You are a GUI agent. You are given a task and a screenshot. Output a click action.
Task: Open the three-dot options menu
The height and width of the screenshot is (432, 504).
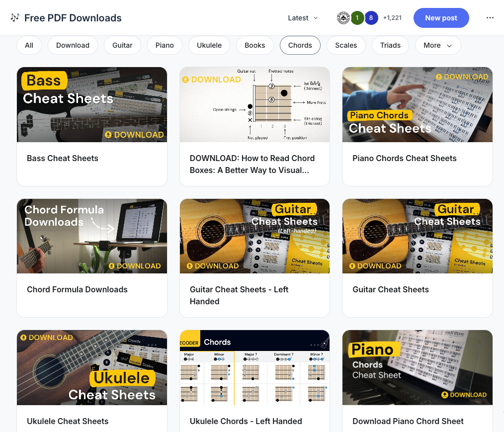click(490, 18)
